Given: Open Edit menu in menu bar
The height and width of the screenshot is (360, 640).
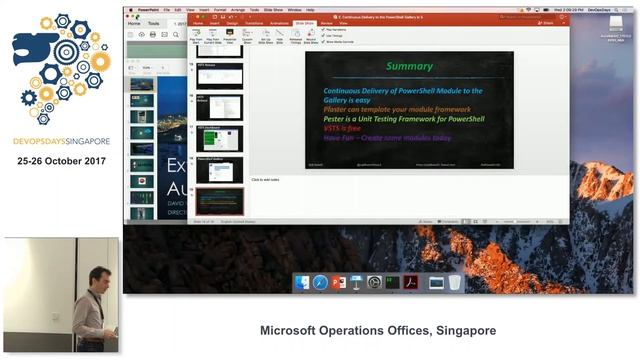Looking at the screenshot, I should [x=178, y=10].
